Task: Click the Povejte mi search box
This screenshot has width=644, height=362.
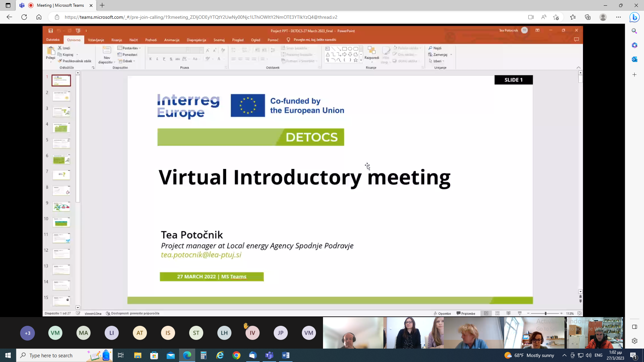Action: click(311, 40)
